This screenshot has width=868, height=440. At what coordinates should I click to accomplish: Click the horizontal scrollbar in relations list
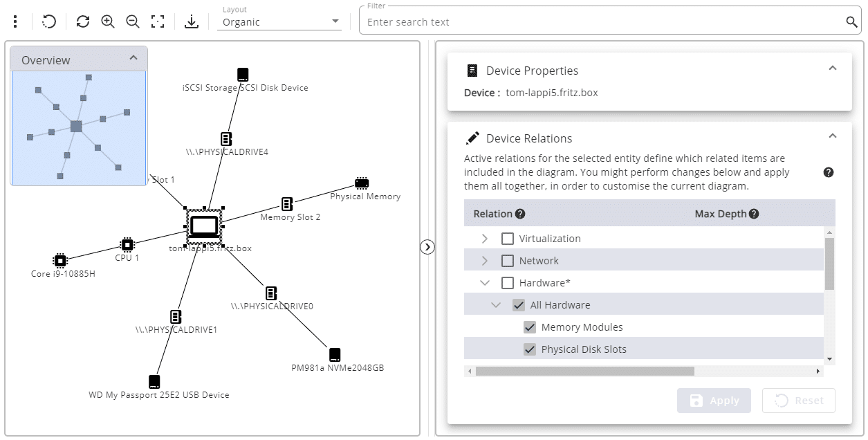click(x=584, y=372)
